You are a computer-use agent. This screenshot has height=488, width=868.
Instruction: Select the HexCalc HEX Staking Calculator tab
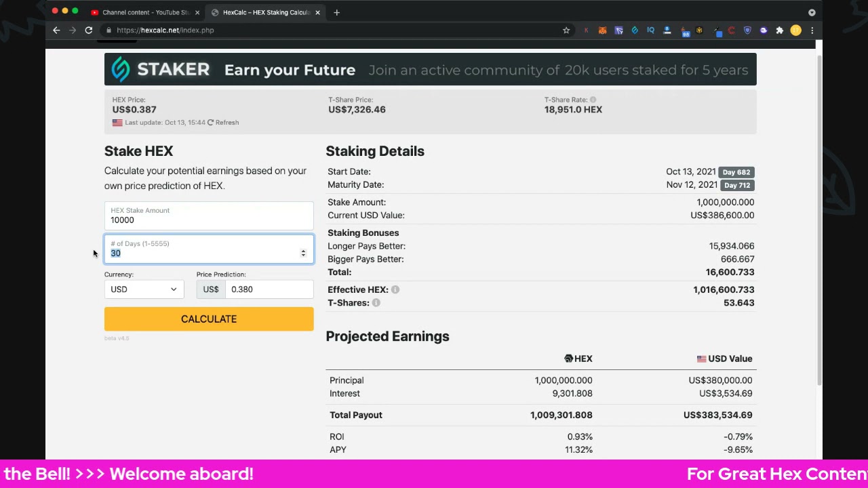pos(264,12)
